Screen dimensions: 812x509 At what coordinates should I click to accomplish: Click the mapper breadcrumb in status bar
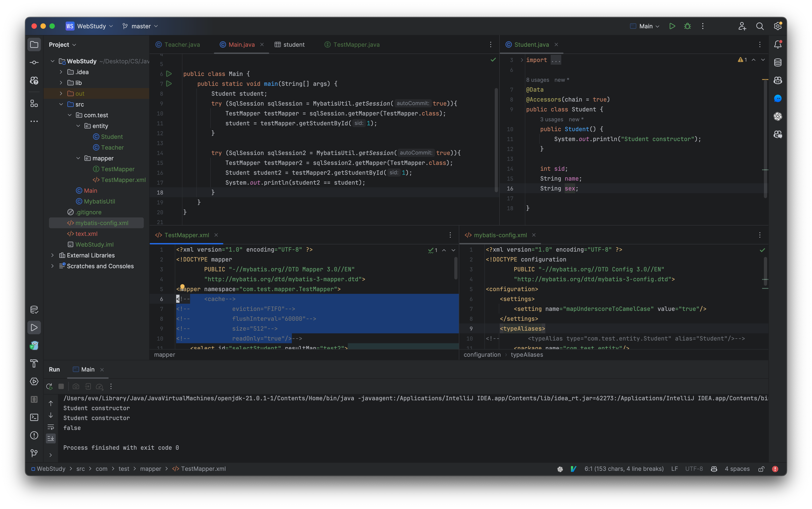(150, 469)
